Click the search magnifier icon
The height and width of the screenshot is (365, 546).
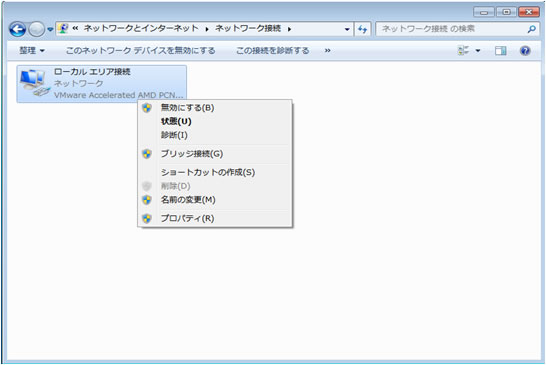tap(531, 29)
